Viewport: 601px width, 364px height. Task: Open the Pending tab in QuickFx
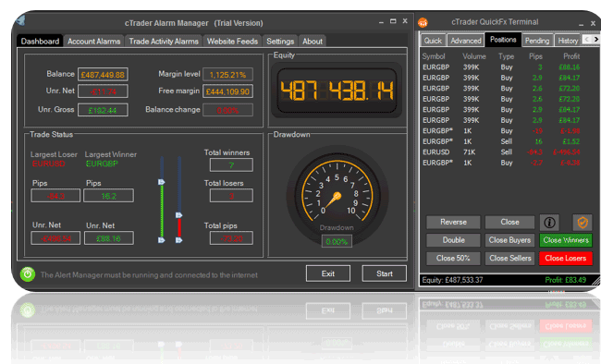537,41
